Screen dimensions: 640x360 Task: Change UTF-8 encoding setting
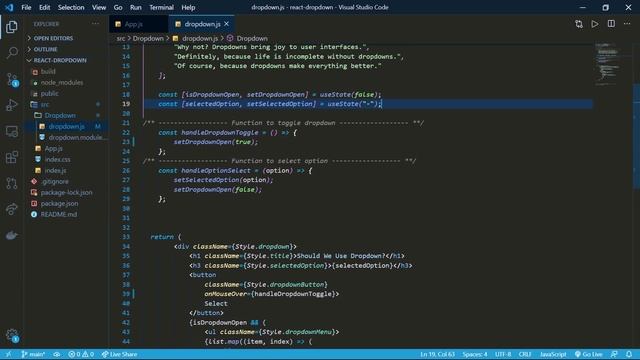pyautogui.click(x=503, y=354)
